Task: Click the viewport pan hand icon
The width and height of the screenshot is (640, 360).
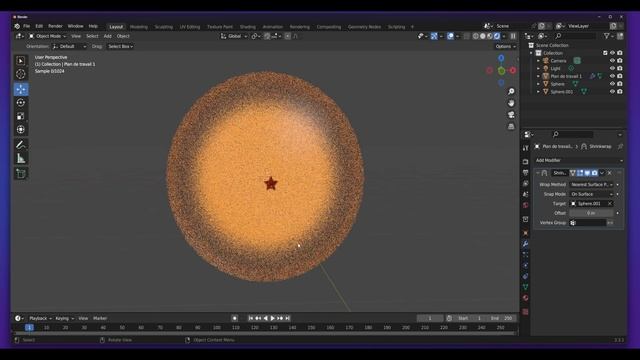Action: tap(511, 103)
